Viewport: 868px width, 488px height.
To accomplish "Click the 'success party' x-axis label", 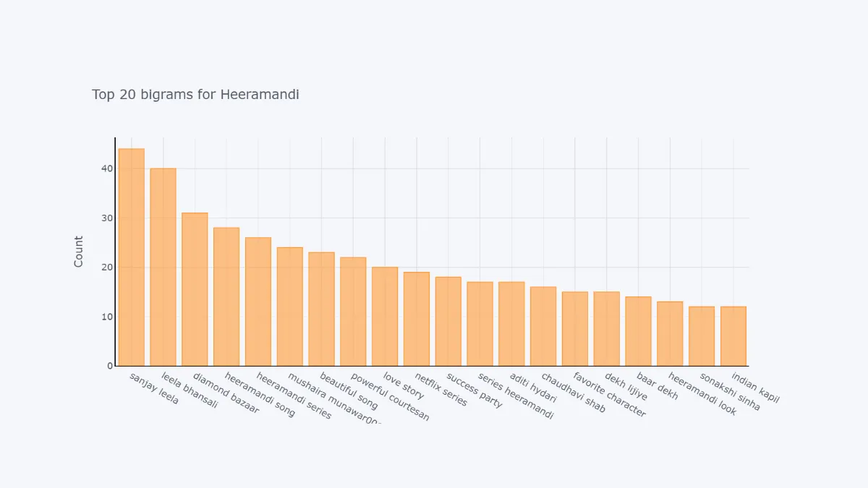I will (x=475, y=391).
